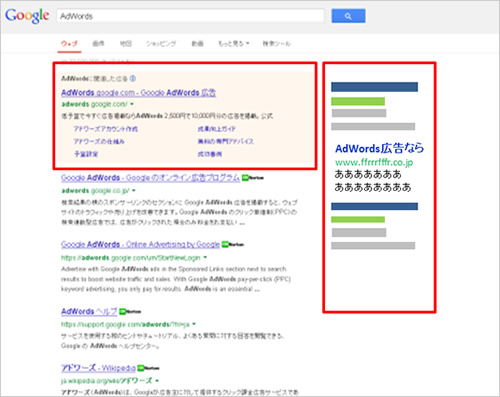Viewport: 500px width, 397px height.
Task: Open ad link AdWords.google.com - Google AdWords 広告
Action: [139, 92]
